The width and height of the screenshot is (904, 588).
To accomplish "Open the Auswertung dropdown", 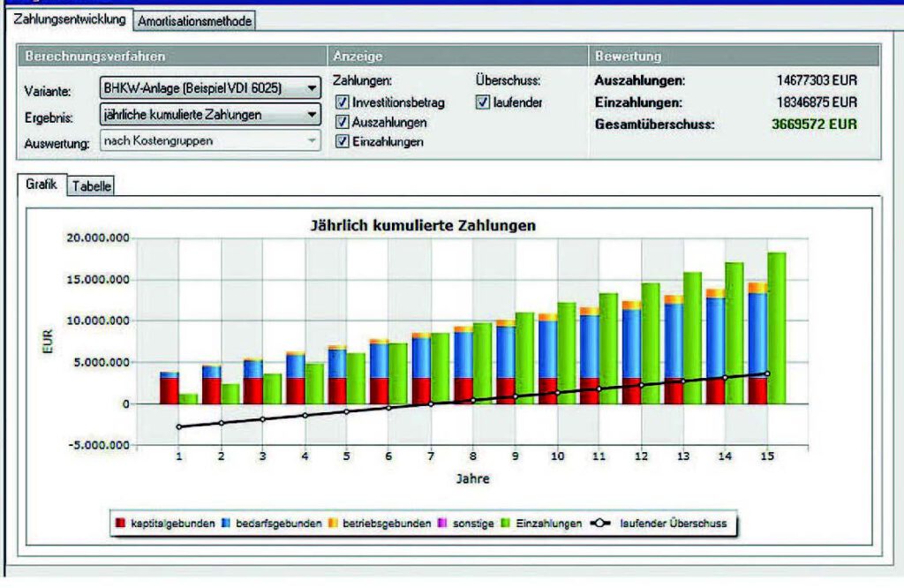I will click(210, 140).
